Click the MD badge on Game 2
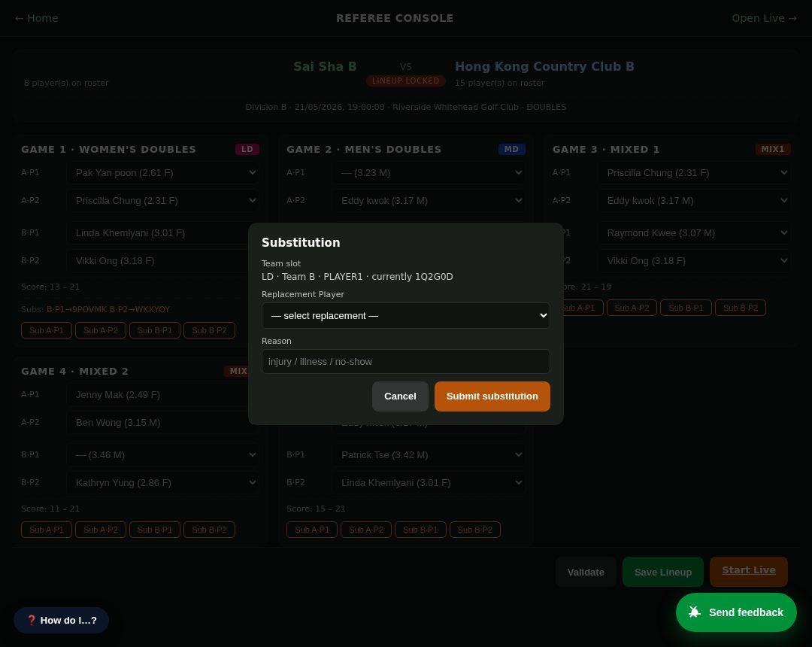This screenshot has width=812, height=647. [511, 149]
